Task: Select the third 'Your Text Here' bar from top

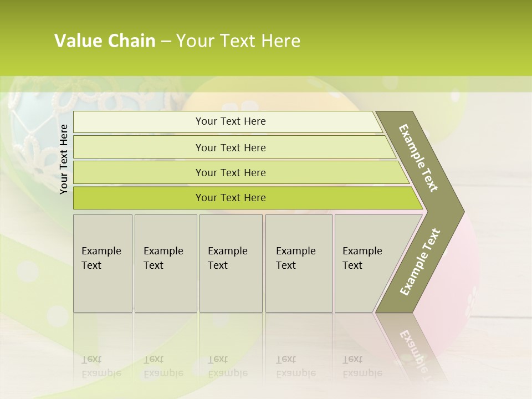Action: 231,172
